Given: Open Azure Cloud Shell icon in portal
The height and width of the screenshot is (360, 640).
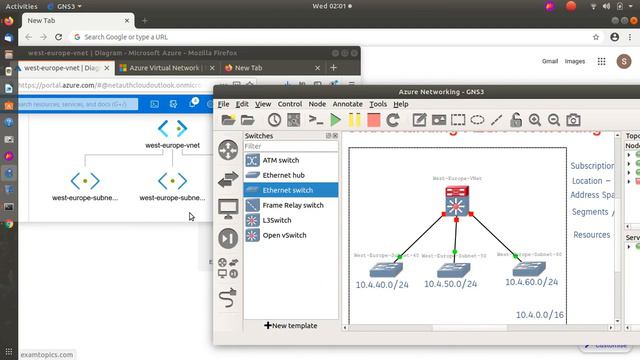Looking at the screenshot, I should pos(154,104).
